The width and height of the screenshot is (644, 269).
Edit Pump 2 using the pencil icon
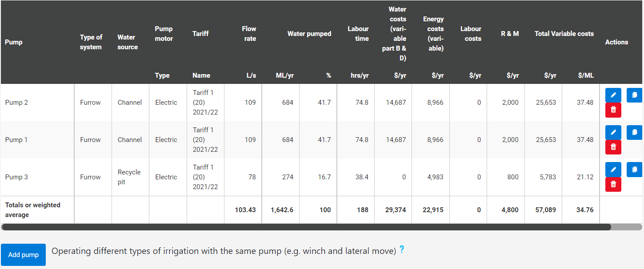(x=613, y=95)
